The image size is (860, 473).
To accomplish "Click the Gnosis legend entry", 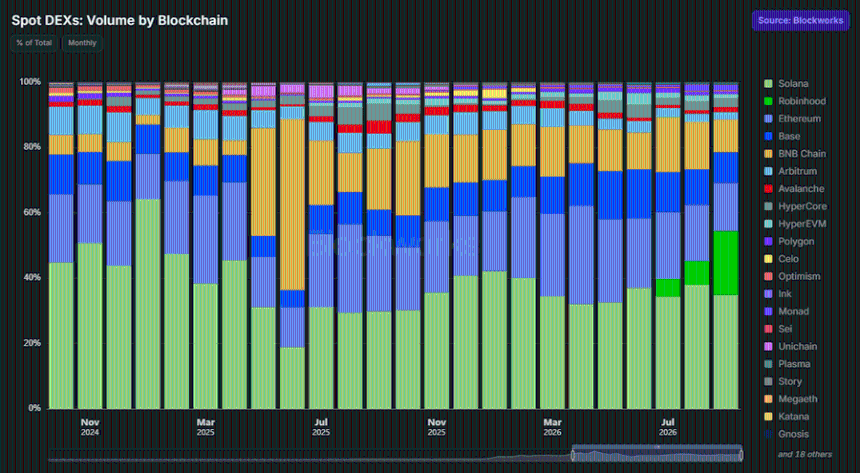I will (x=787, y=434).
